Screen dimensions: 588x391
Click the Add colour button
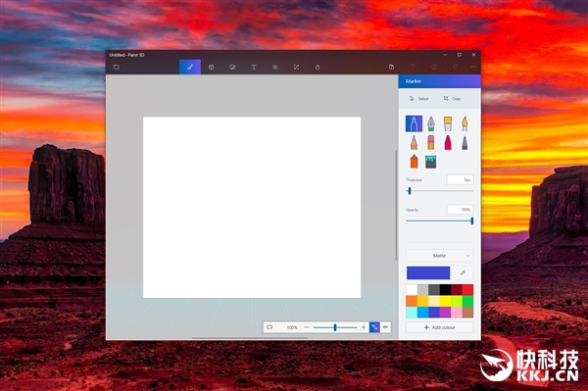439,327
